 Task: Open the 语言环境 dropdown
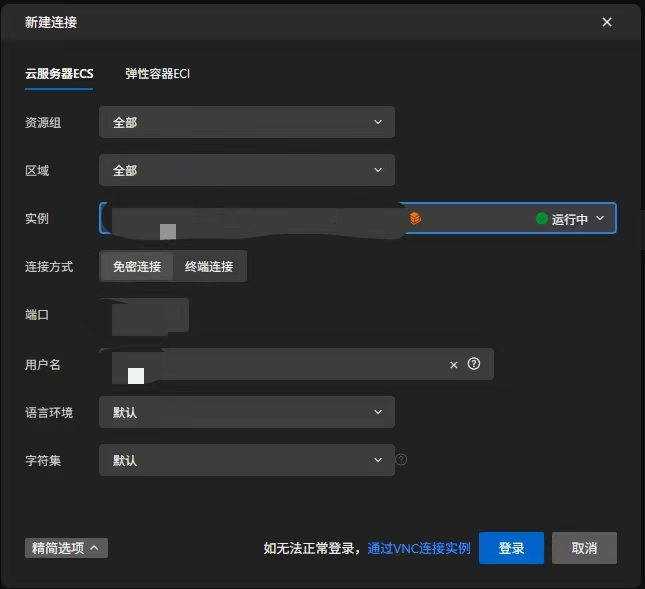(246, 412)
